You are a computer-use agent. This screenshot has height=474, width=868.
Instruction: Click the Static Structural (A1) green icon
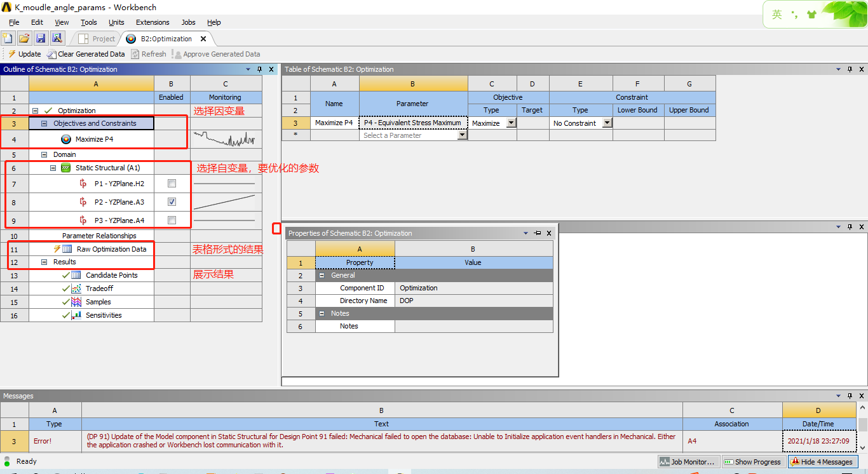point(65,167)
